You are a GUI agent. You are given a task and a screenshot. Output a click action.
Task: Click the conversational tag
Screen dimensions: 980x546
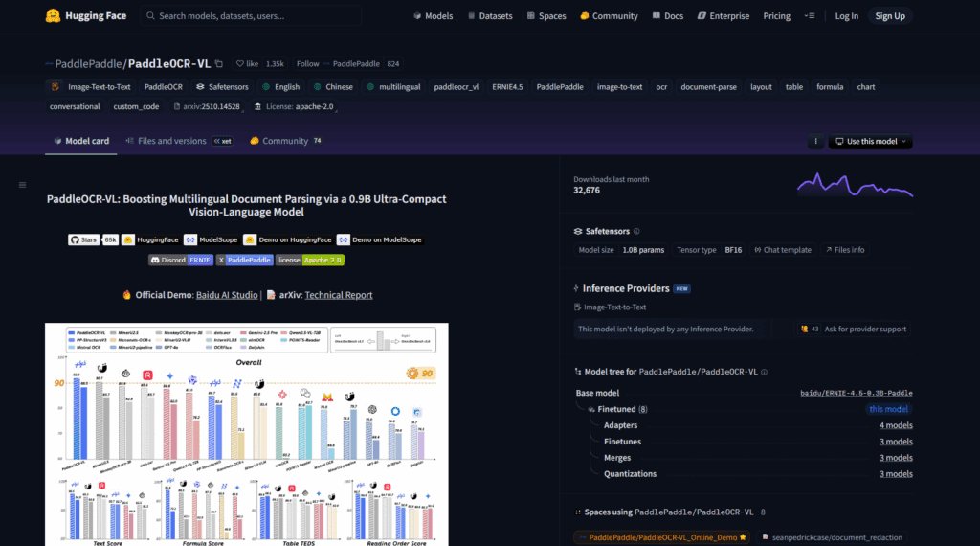click(75, 107)
